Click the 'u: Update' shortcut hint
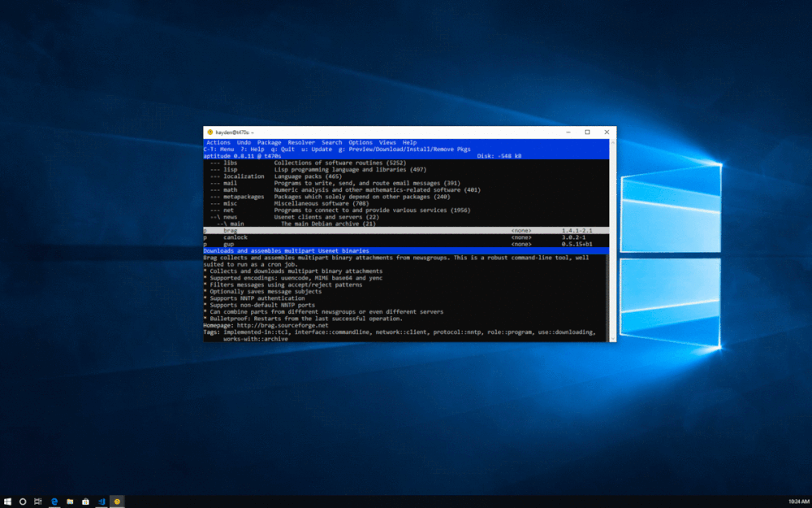 coord(317,150)
